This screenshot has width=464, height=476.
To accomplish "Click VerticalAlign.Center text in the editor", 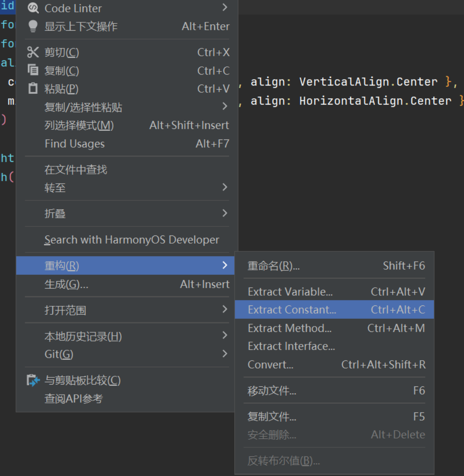I will click(x=368, y=82).
